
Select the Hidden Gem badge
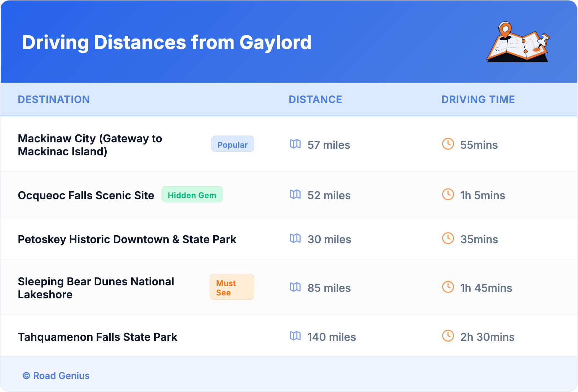coord(192,195)
